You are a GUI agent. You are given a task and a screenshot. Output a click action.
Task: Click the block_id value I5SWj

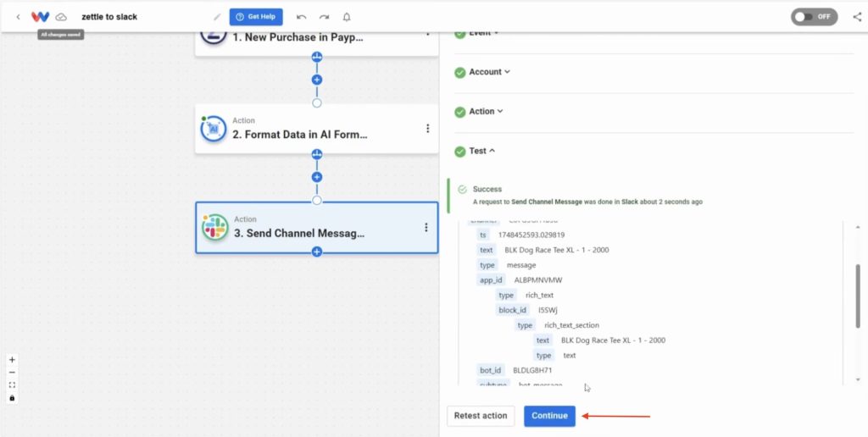(x=548, y=310)
